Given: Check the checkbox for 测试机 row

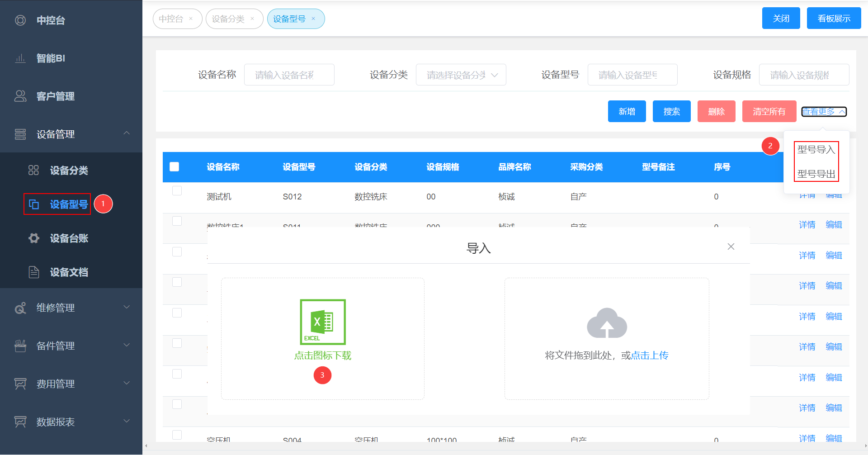Looking at the screenshot, I should (x=177, y=191).
